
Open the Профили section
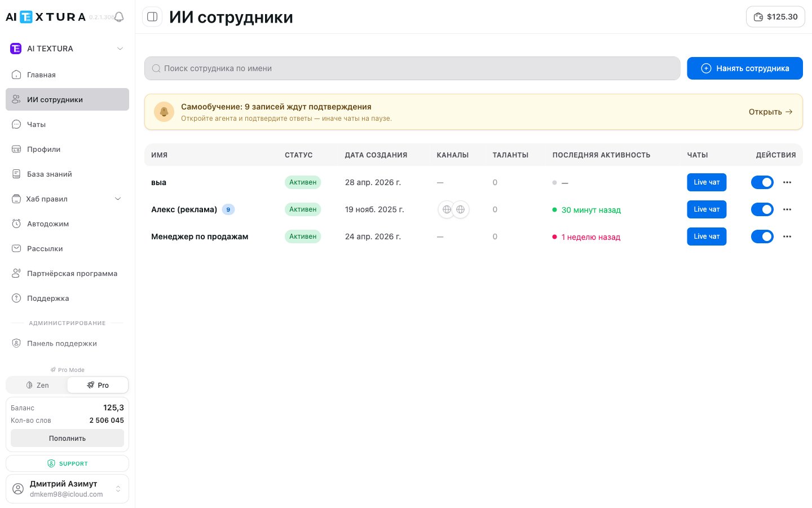pos(67,149)
